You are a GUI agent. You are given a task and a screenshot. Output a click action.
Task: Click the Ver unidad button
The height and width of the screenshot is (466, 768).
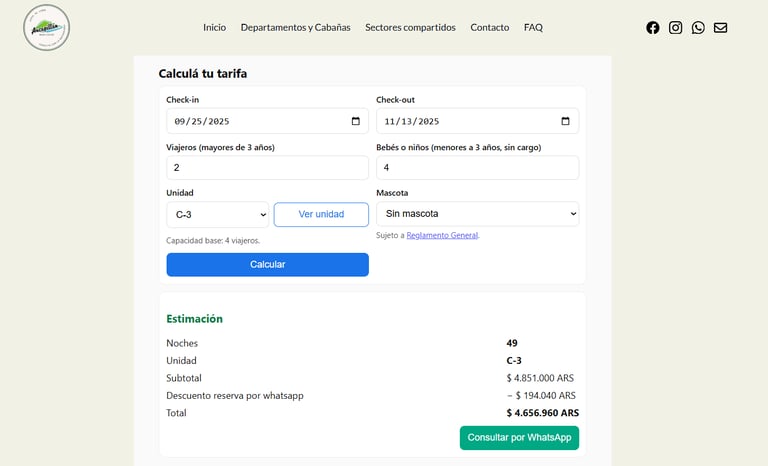pos(321,214)
